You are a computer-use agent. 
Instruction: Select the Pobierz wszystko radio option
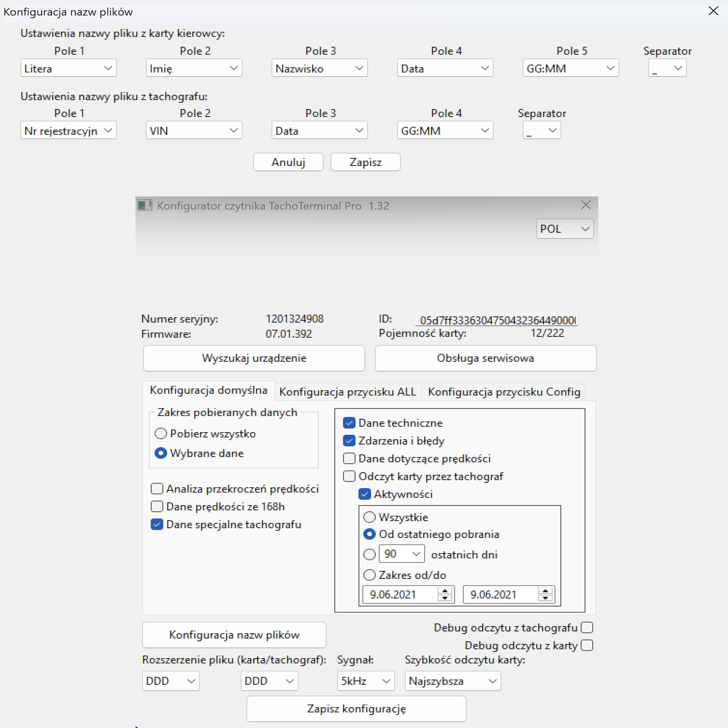coord(161,433)
